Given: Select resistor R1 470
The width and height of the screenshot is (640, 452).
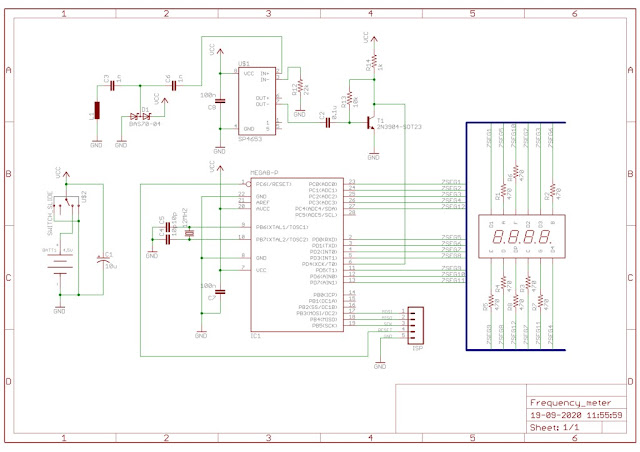Looking at the screenshot, I should click(503, 190).
